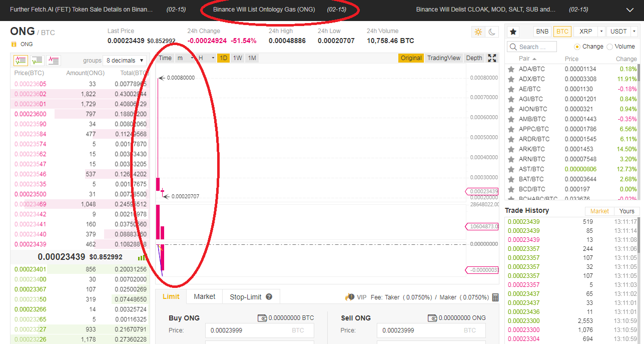Viewport: 644px width, 344px height.
Task: Favorite the AE/BTC pair star
Action: pos(511,89)
